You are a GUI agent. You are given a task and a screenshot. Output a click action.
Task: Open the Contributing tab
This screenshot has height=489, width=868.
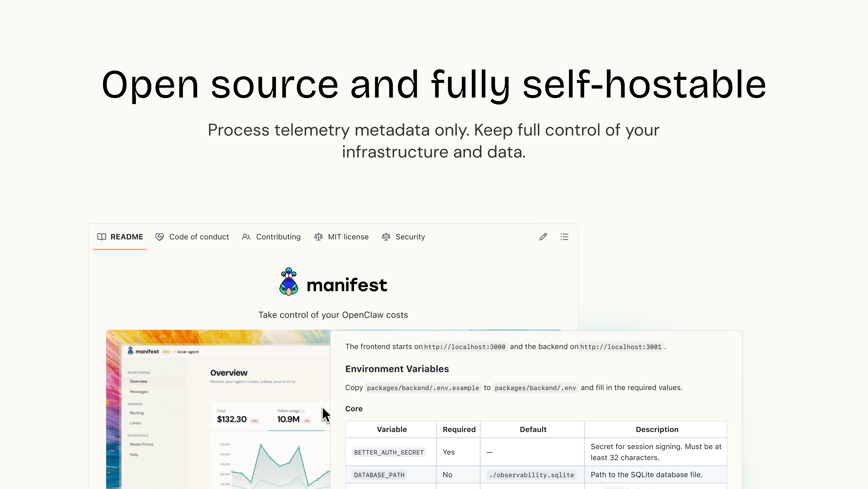[x=278, y=237]
